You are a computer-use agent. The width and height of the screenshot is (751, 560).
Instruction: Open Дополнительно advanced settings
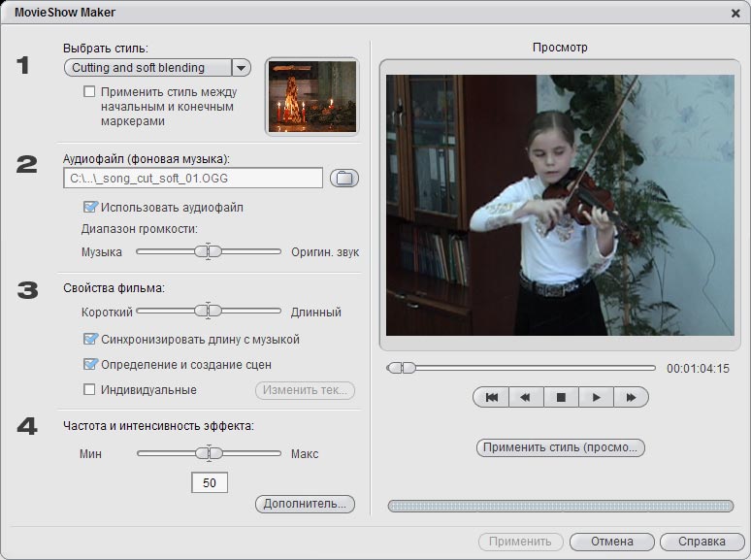(305, 504)
